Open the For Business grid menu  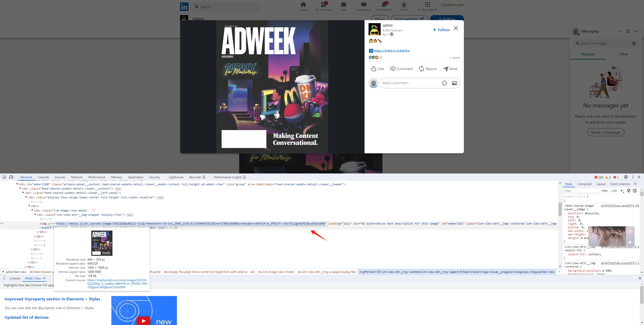click(427, 7)
